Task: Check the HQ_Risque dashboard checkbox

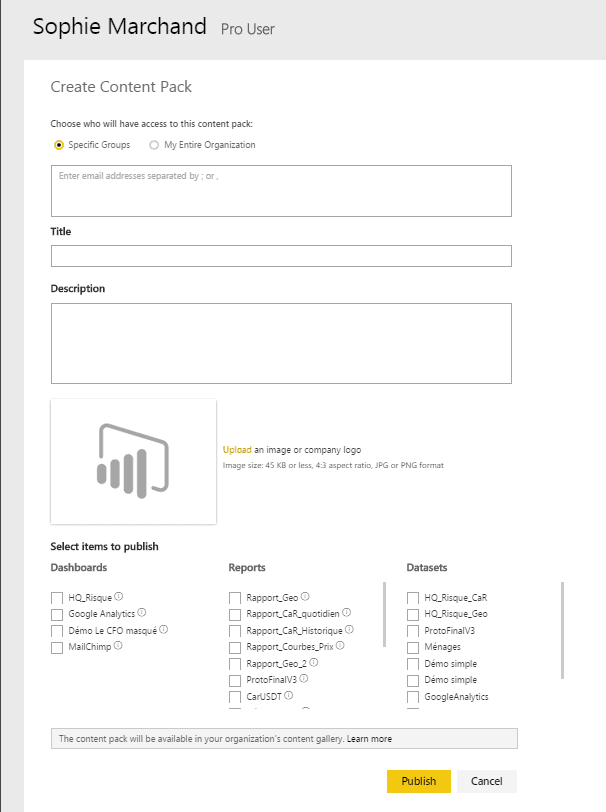Action: pyautogui.click(x=57, y=598)
